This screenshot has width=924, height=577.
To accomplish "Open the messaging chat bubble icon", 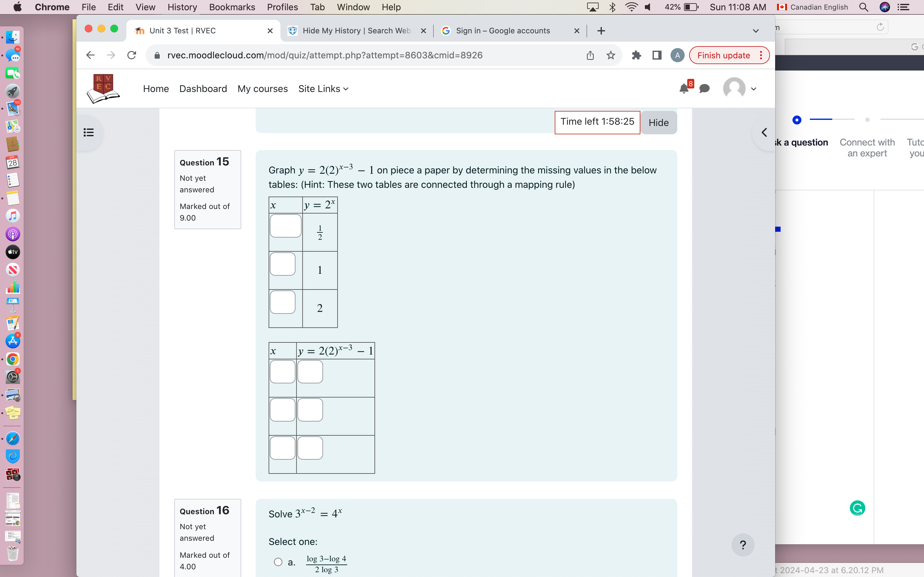I will click(x=704, y=89).
